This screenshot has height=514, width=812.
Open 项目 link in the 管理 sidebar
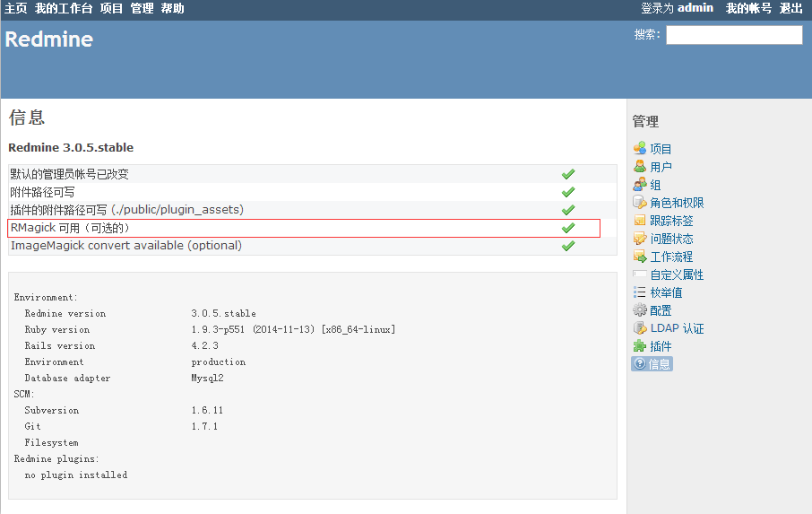click(661, 149)
